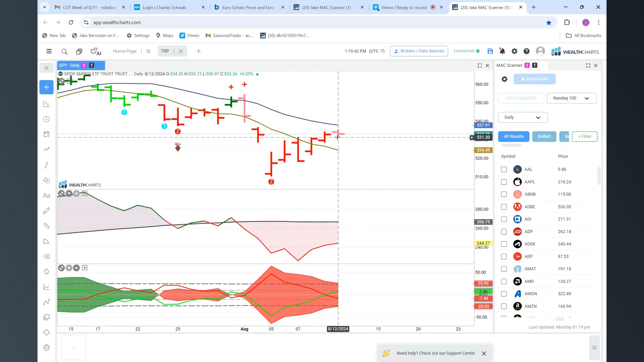The width and height of the screenshot is (644, 362).
Task: Open the globe icon at sidebar bottom
Action: pyautogui.click(x=47, y=348)
